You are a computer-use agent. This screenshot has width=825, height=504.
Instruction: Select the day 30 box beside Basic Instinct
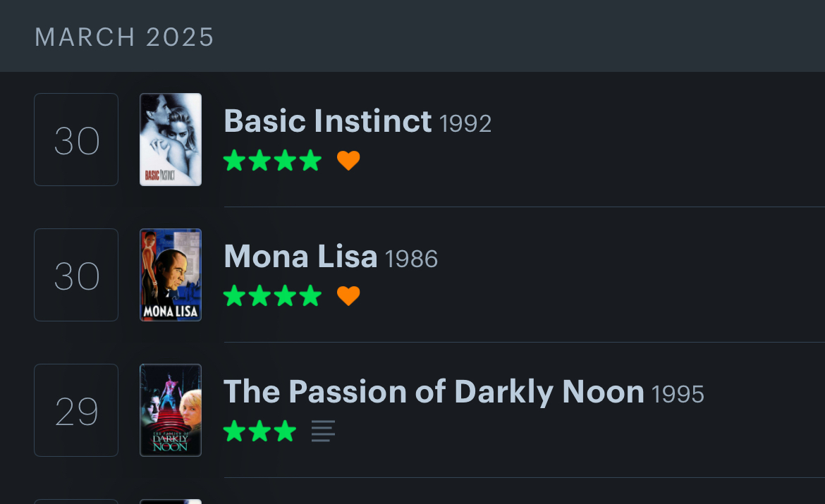(x=76, y=140)
